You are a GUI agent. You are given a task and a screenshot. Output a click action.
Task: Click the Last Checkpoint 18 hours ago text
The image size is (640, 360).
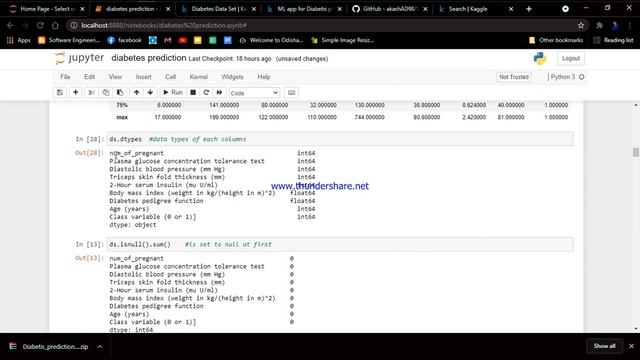(230, 59)
